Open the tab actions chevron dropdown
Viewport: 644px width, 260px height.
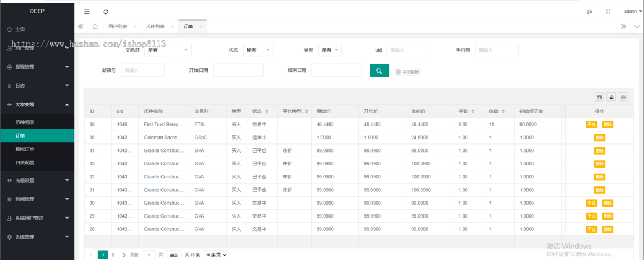(636, 26)
